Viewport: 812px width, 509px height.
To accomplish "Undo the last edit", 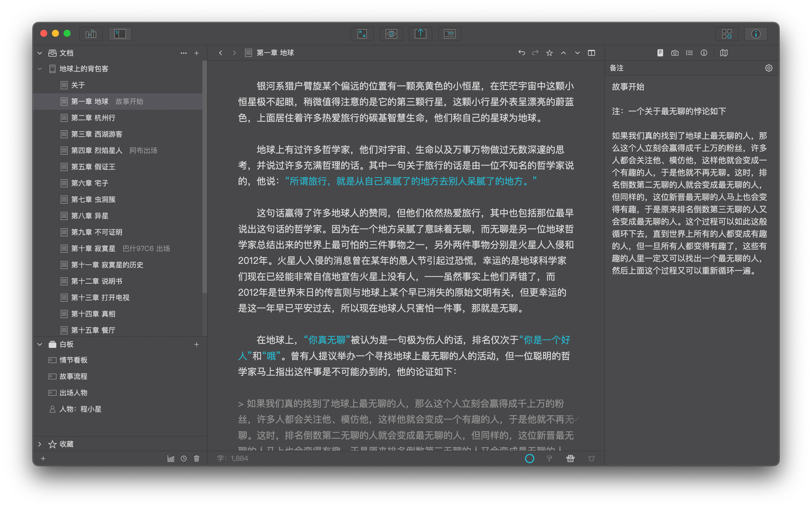I will (x=521, y=53).
